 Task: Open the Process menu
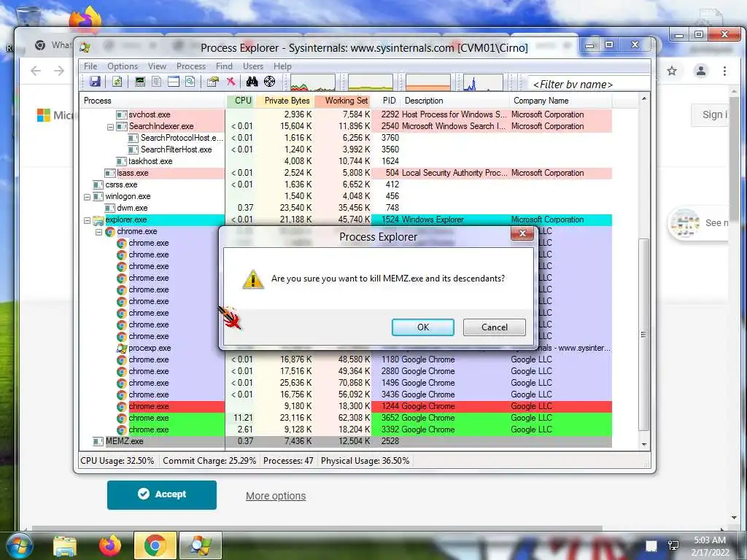(x=191, y=66)
